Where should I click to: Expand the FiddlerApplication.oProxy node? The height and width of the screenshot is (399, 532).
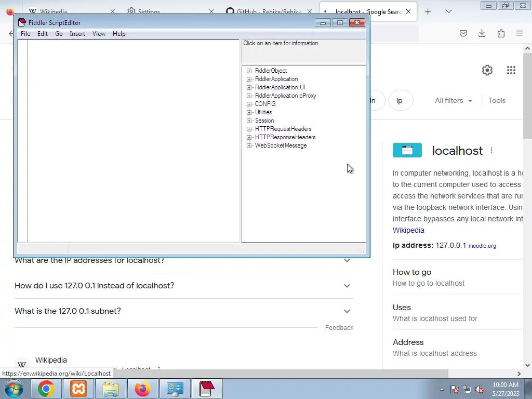click(249, 96)
